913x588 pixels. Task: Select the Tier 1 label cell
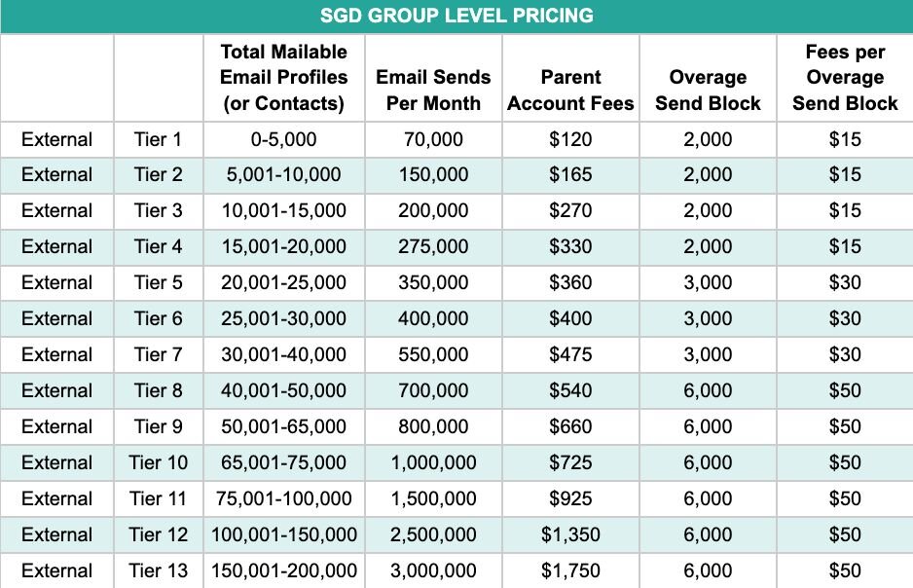159,140
